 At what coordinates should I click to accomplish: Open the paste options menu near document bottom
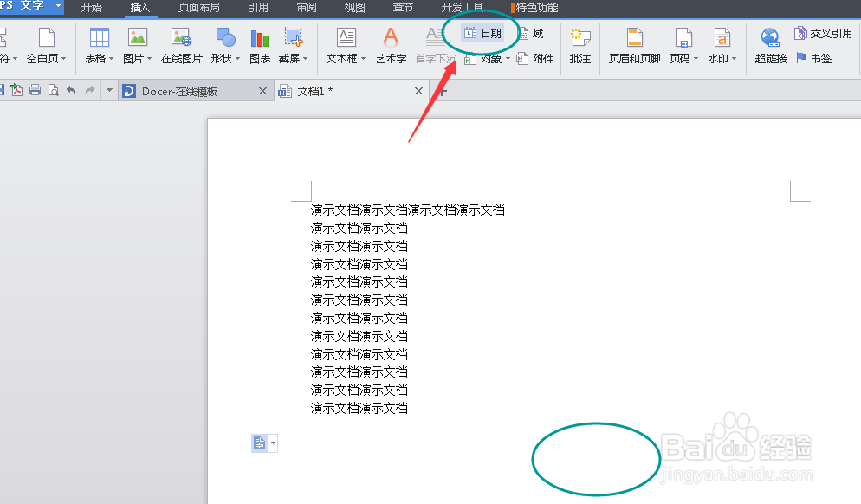[271, 443]
